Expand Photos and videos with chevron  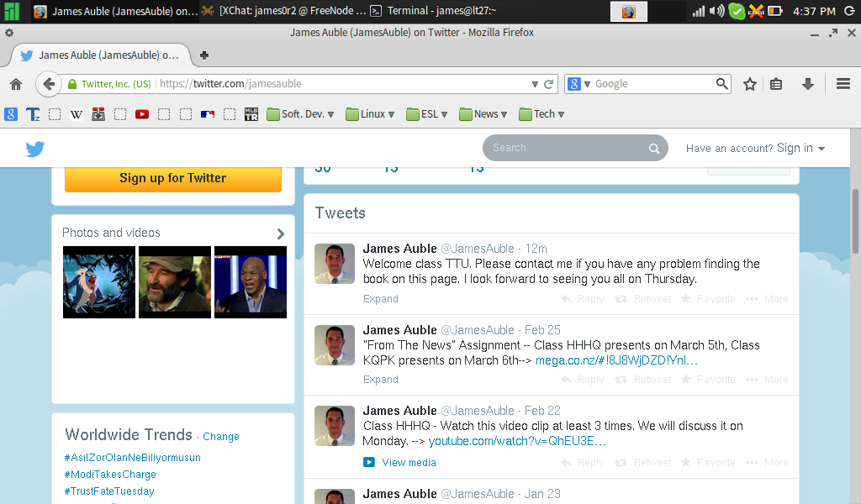[x=281, y=234]
